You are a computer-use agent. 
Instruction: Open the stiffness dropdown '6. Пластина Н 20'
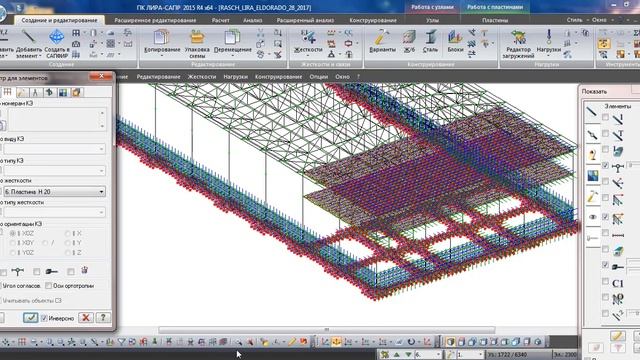tap(54, 191)
